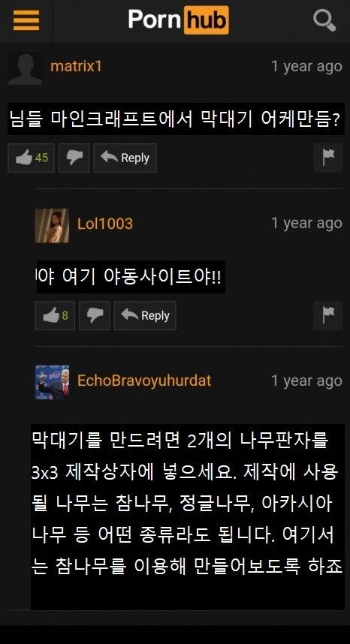This screenshot has width=350, height=644.
Task: Tap the search magnifier icon
Action: coord(324,20)
